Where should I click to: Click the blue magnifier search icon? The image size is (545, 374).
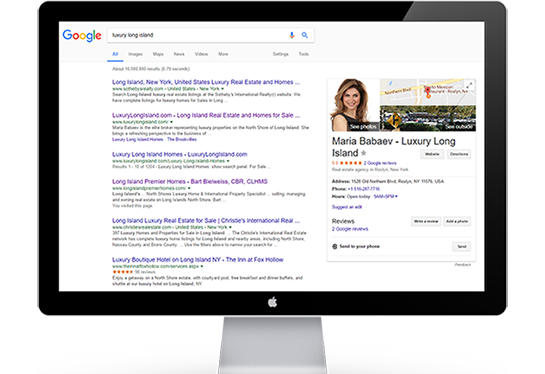(305, 35)
